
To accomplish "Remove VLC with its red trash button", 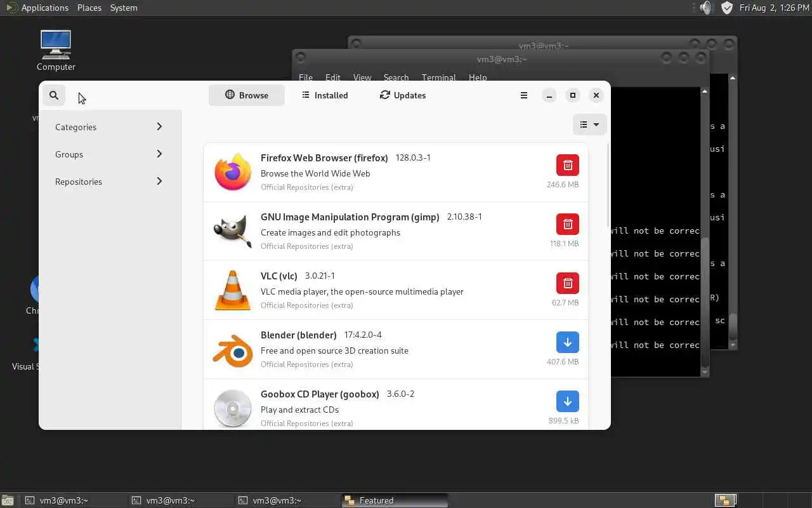I will (568, 283).
